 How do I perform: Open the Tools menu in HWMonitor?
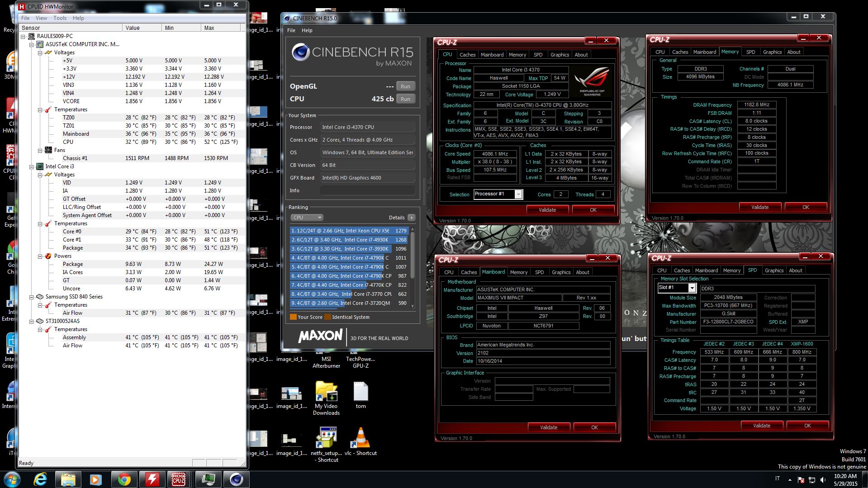(x=60, y=18)
